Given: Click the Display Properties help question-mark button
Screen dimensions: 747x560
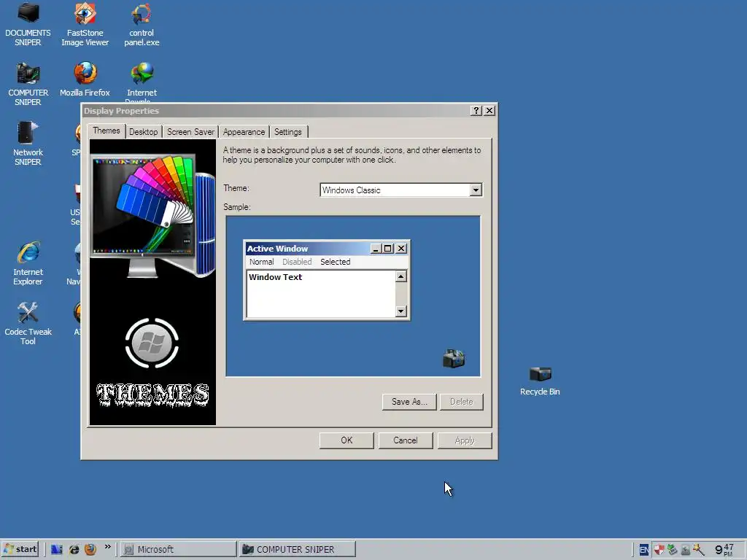Looking at the screenshot, I should pos(476,111).
